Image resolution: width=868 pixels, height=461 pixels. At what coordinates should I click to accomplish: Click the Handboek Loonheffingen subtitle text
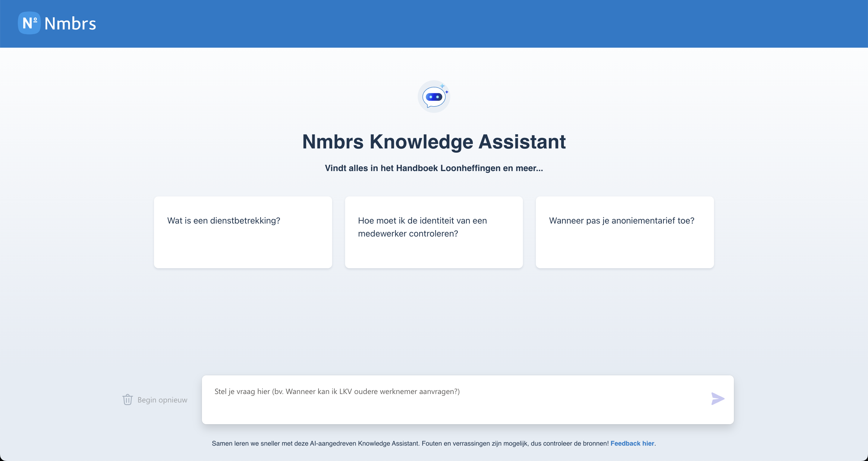click(434, 168)
